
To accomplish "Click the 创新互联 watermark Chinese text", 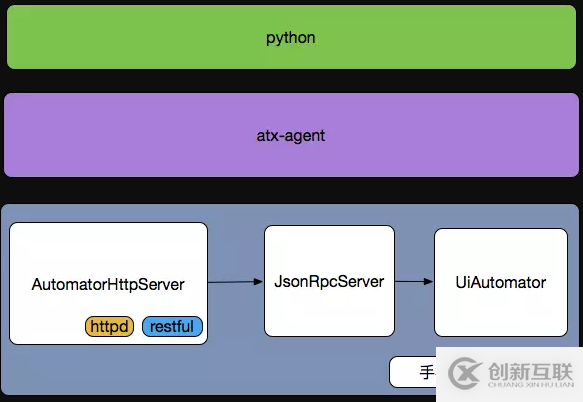I will point(531,371).
